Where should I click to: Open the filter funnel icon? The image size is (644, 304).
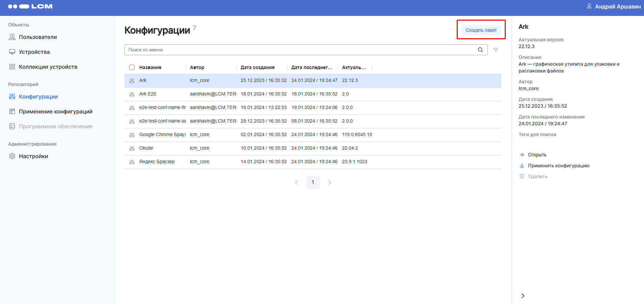496,50
